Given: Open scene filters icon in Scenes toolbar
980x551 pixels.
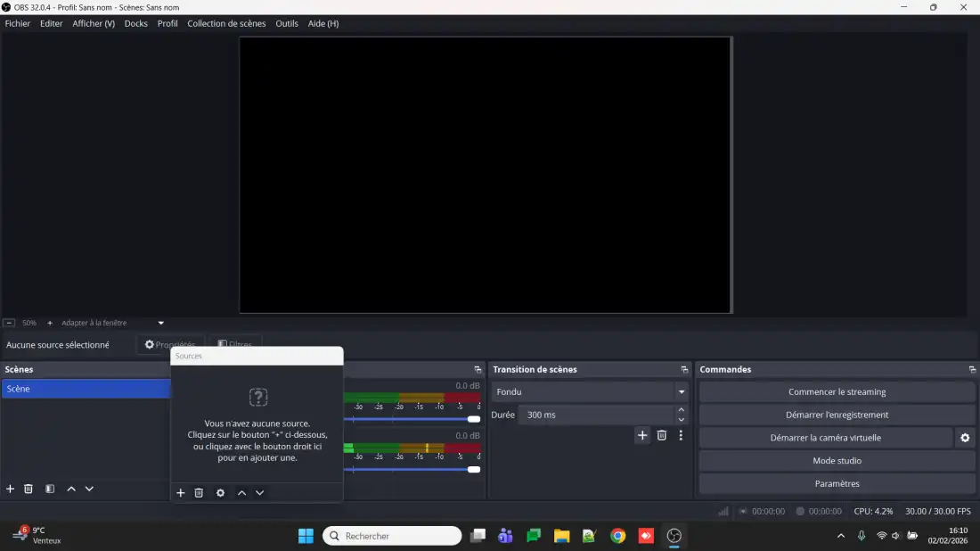Looking at the screenshot, I should [x=50, y=489].
